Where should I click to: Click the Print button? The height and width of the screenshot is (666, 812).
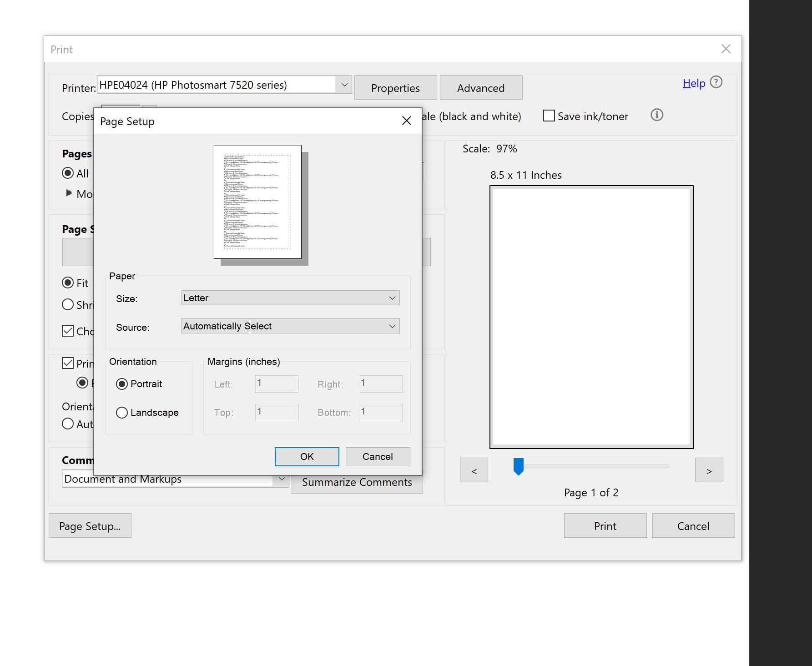pyautogui.click(x=605, y=525)
